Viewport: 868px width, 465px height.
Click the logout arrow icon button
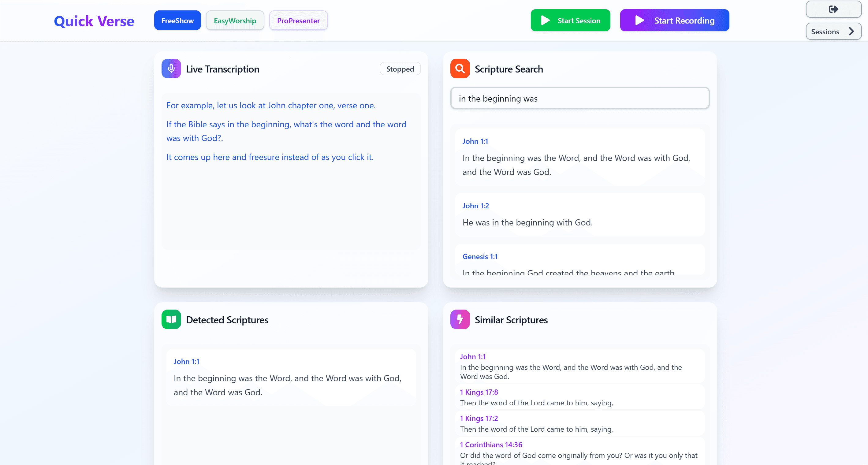[833, 9]
